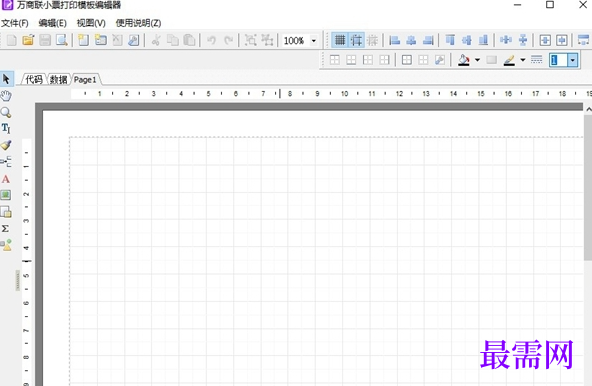592x386 pixels.
Task: Expand the frame color dropdown arrow
Action: (523, 60)
